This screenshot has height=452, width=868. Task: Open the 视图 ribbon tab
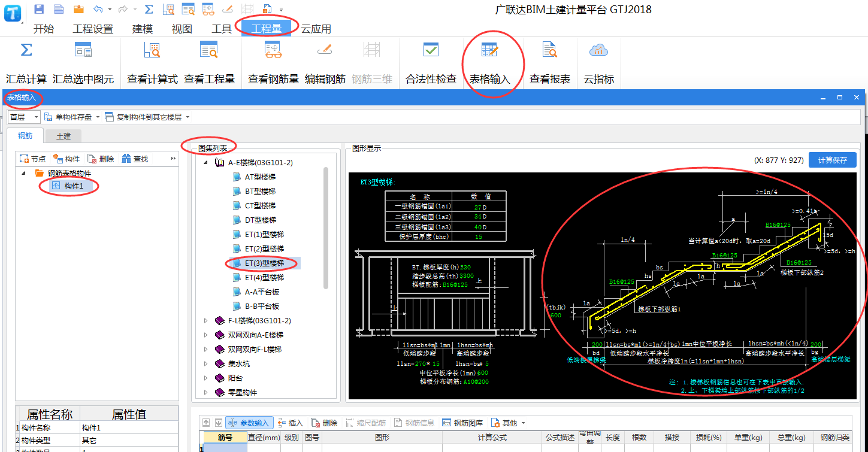pos(182,29)
